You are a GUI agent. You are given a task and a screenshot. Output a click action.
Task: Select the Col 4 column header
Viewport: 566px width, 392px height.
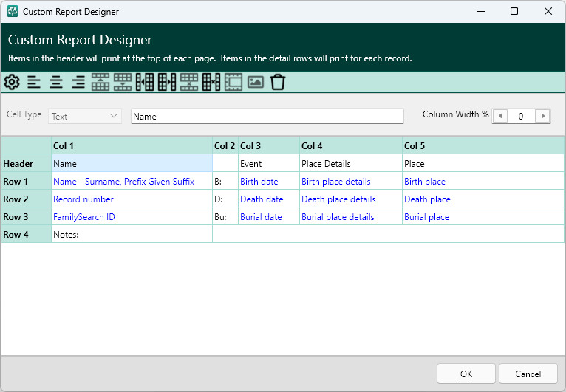(351, 145)
